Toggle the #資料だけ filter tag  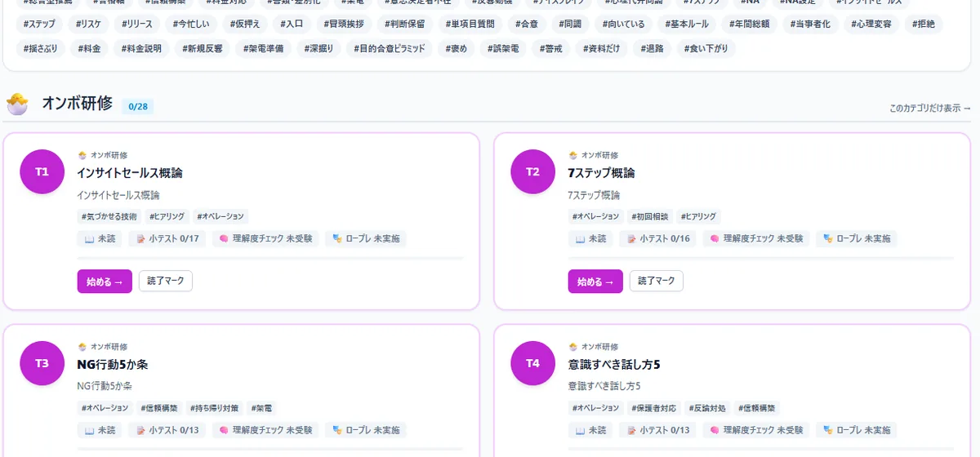click(602, 48)
